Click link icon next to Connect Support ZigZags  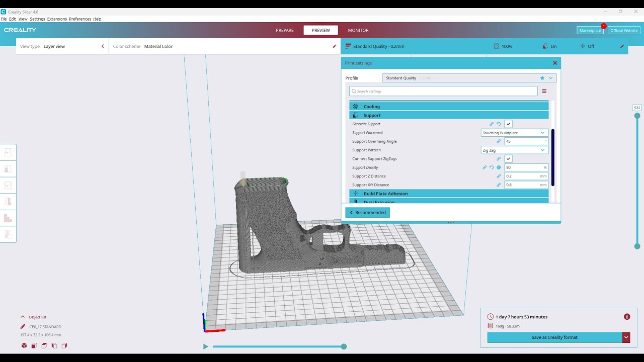coord(499,159)
